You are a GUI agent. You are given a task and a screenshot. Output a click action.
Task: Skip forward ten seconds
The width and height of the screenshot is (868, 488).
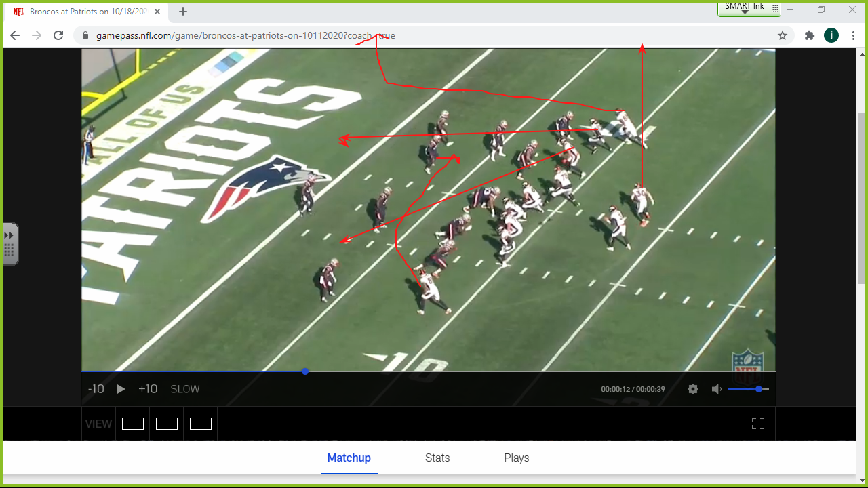[148, 389]
